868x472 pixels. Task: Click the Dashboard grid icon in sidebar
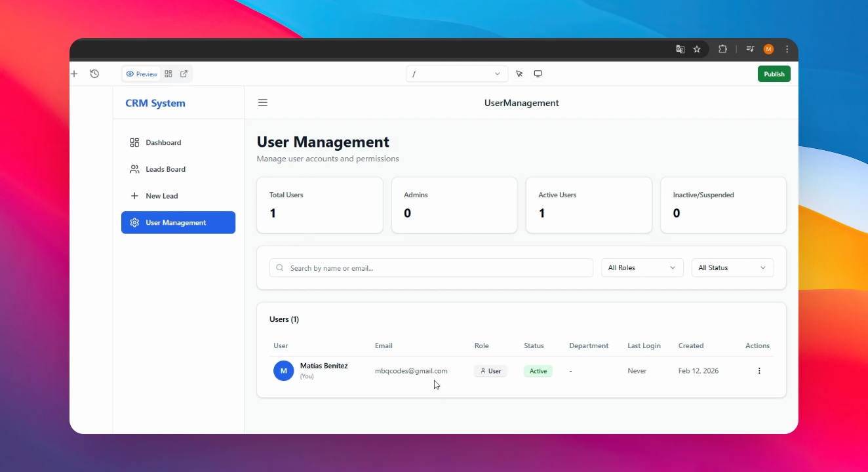click(x=134, y=142)
